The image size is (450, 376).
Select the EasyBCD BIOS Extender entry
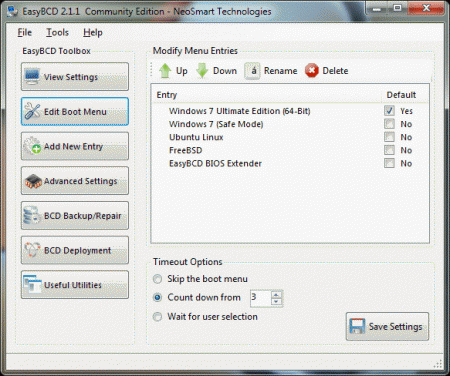pos(215,163)
